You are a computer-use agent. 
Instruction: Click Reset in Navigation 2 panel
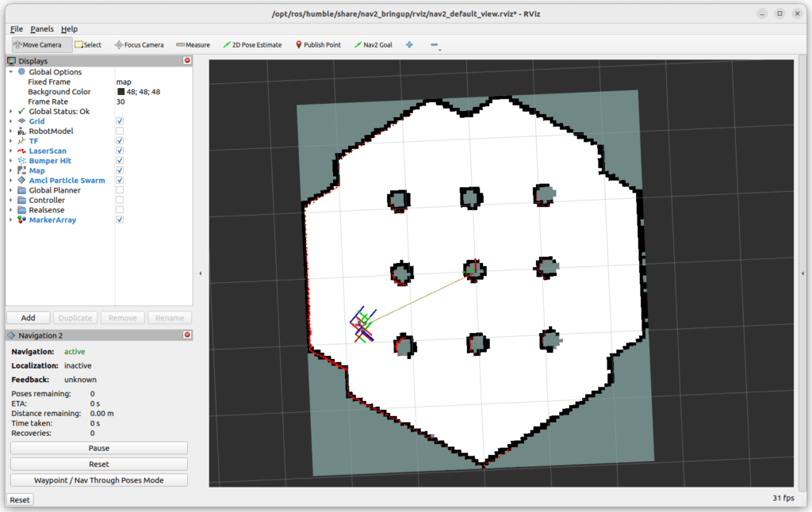[99, 464]
